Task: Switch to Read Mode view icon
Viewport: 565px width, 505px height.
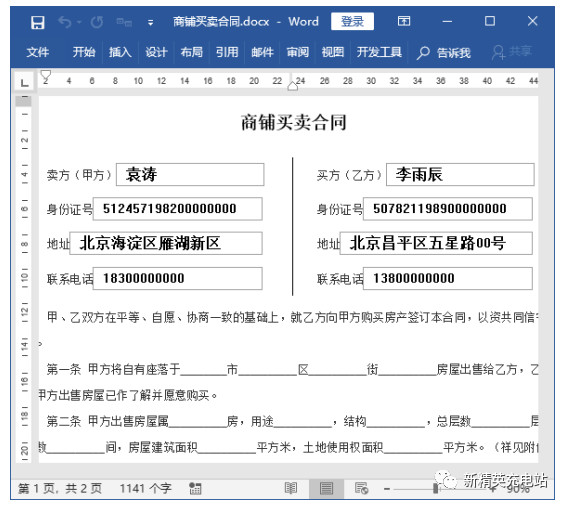Action: 291,489
